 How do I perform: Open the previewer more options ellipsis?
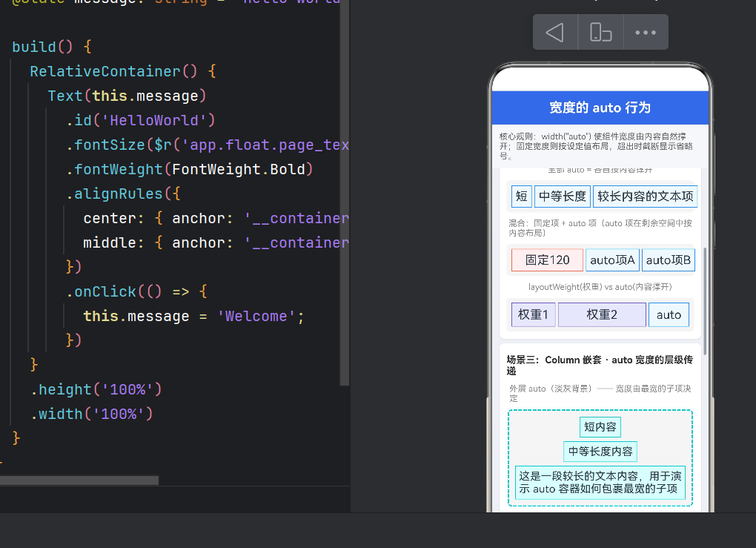pos(646,33)
